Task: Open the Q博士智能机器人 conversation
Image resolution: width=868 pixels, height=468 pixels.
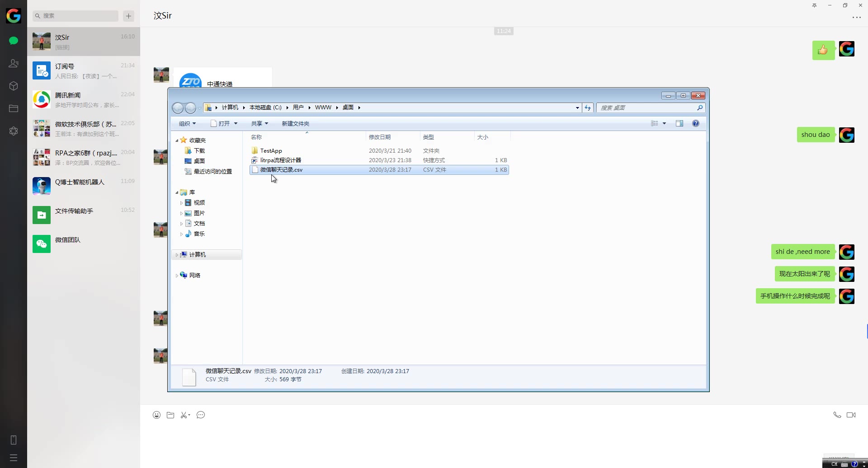Action: [84, 186]
